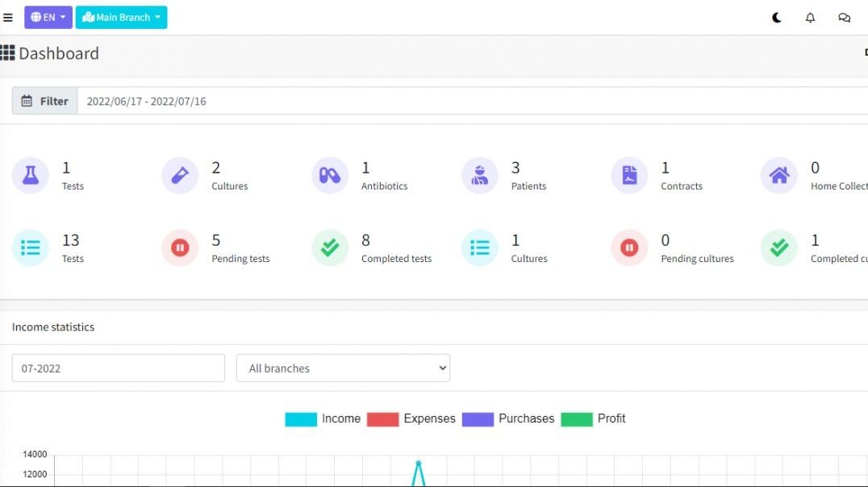Toggle dark mode with the moon icon

pos(776,17)
